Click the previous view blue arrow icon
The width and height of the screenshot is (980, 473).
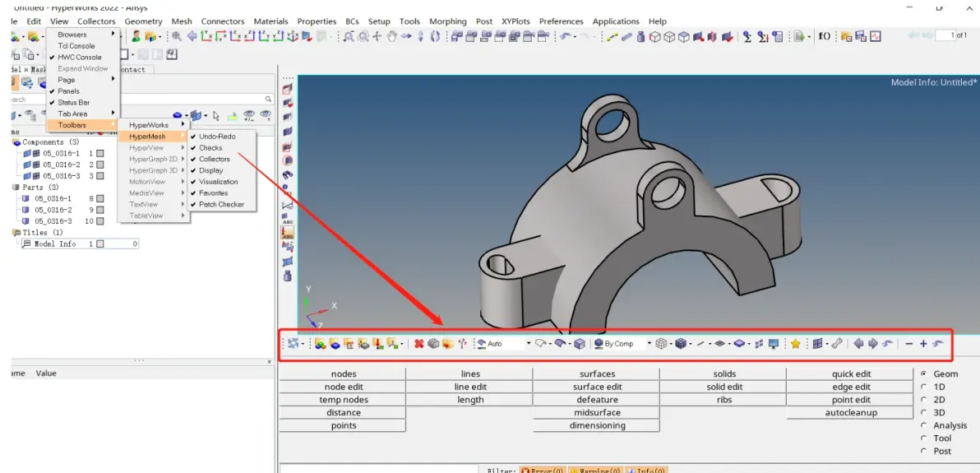[x=192, y=36]
